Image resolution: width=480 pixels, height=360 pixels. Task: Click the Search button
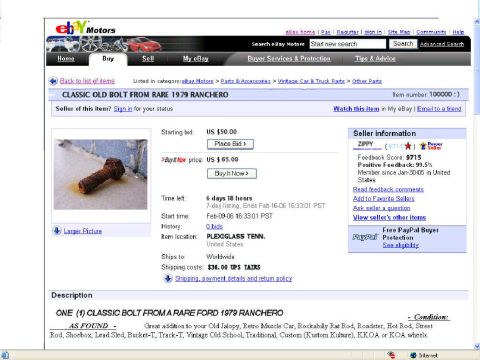pos(403,44)
